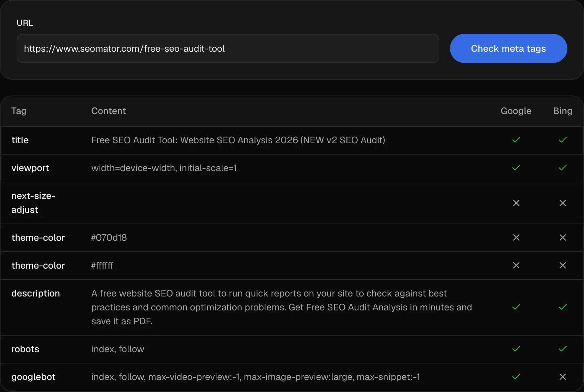The width and height of the screenshot is (584, 392).
Task: Click the Google checkmark in the robots row
Action: 516,349
